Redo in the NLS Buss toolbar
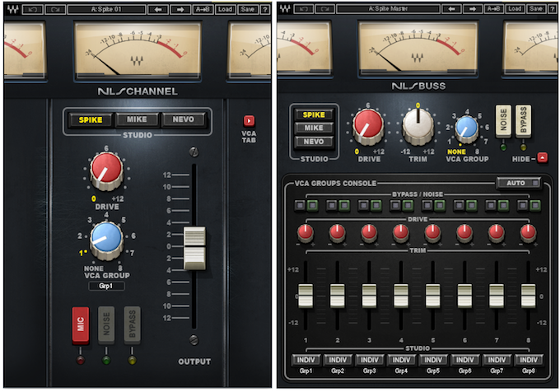Screen dimensions: 560x392 point(325,9)
